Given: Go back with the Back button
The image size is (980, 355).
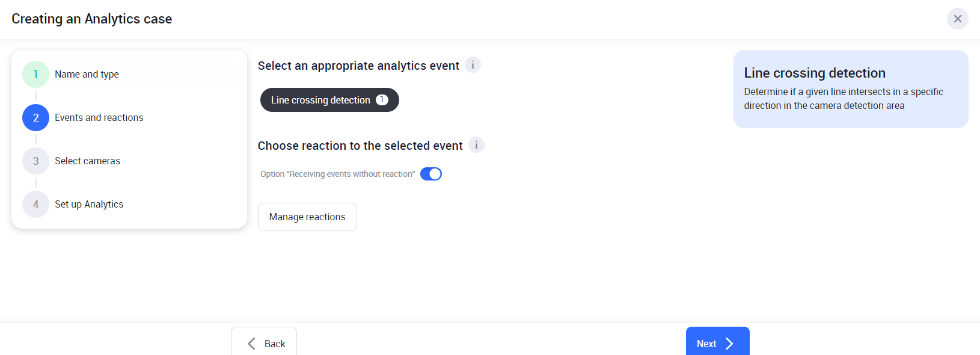Looking at the screenshot, I should [264, 343].
